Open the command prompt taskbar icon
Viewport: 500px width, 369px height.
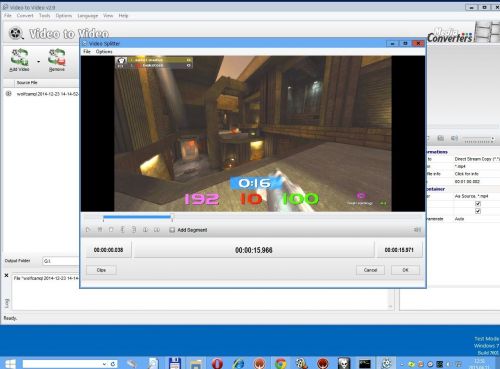[365, 363]
